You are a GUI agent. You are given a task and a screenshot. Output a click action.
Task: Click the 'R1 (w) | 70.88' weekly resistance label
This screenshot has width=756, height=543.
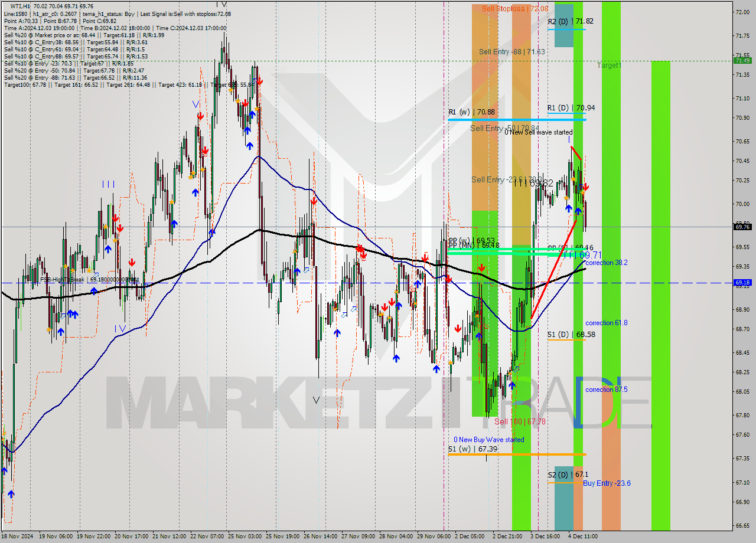point(471,112)
